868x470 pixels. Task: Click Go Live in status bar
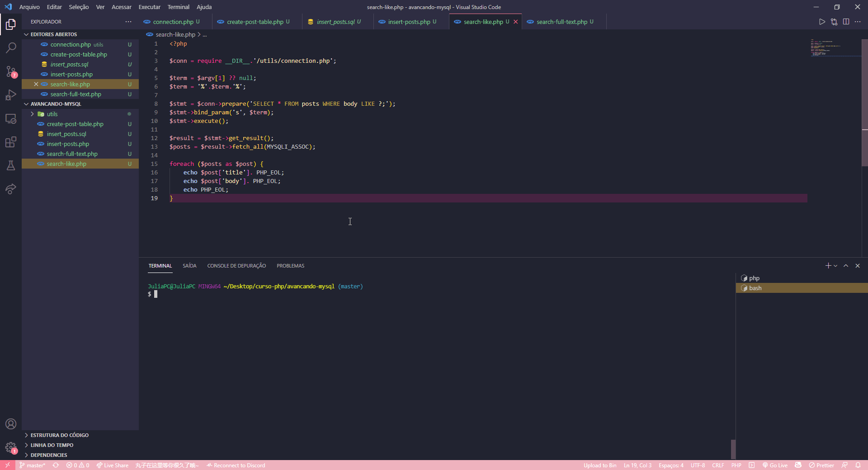[x=775, y=465]
